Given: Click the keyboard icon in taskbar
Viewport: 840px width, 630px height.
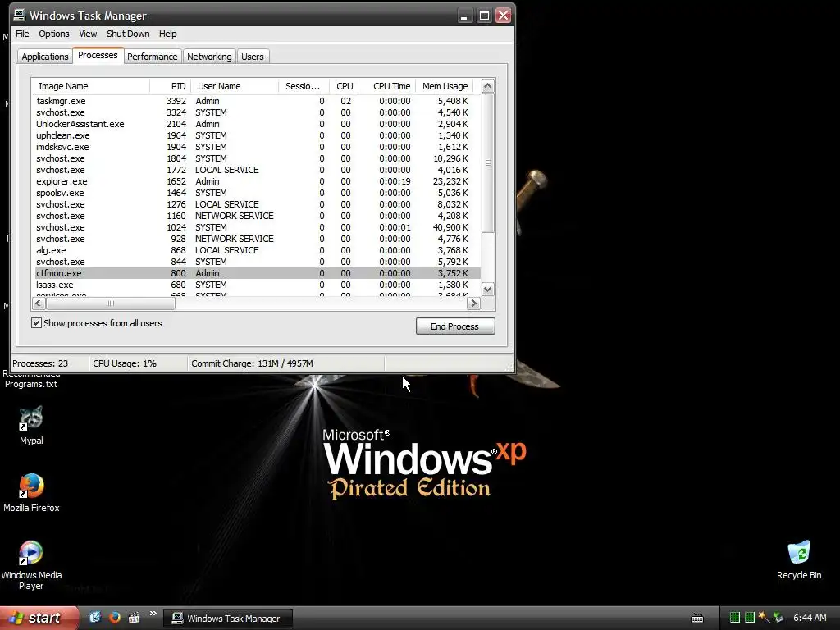Looking at the screenshot, I should (x=697, y=619).
